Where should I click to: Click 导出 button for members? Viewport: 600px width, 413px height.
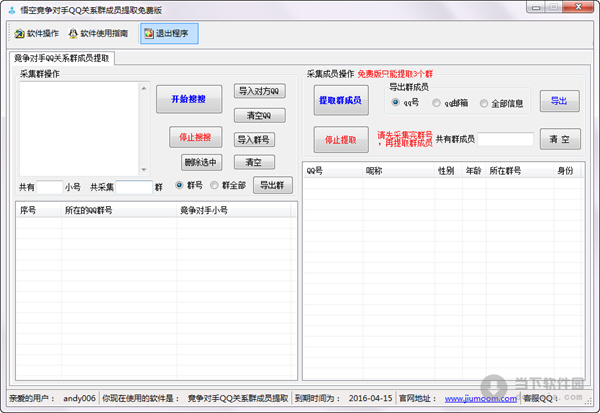[x=559, y=101]
